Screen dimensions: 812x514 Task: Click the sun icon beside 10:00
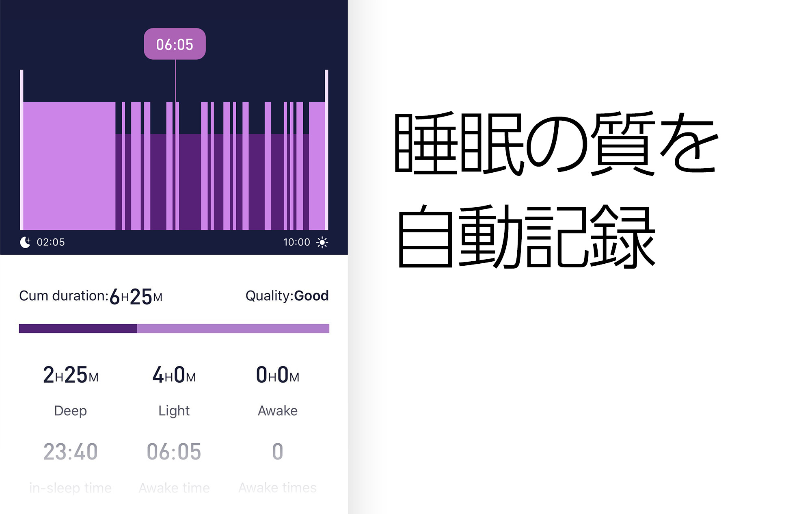[x=322, y=242]
